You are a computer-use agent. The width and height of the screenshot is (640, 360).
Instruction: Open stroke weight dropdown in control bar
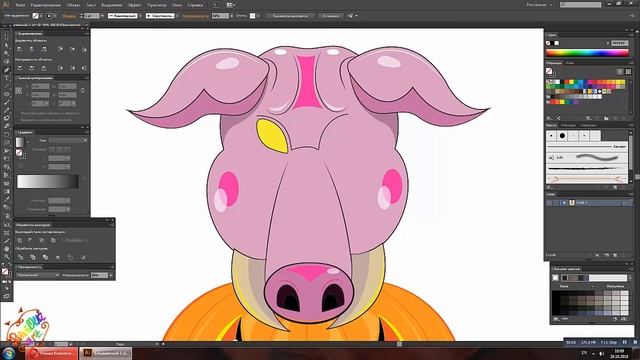[102, 16]
